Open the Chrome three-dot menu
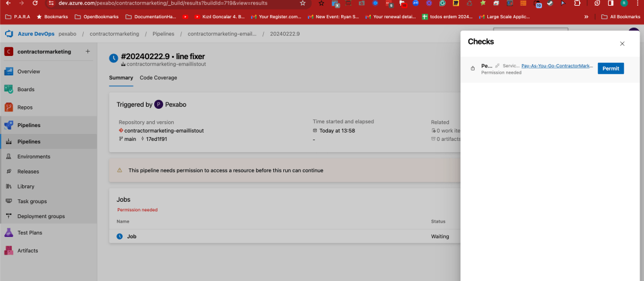The width and height of the screenshot is (644, 281). (x=636, y=3)
